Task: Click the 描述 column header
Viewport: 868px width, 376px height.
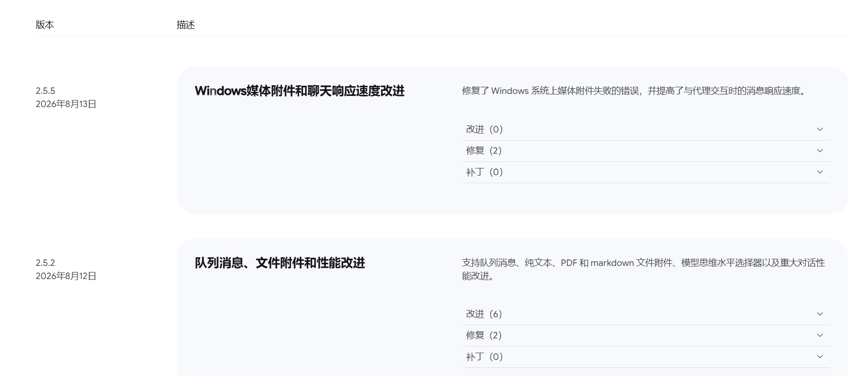Action: click(186, 25)
